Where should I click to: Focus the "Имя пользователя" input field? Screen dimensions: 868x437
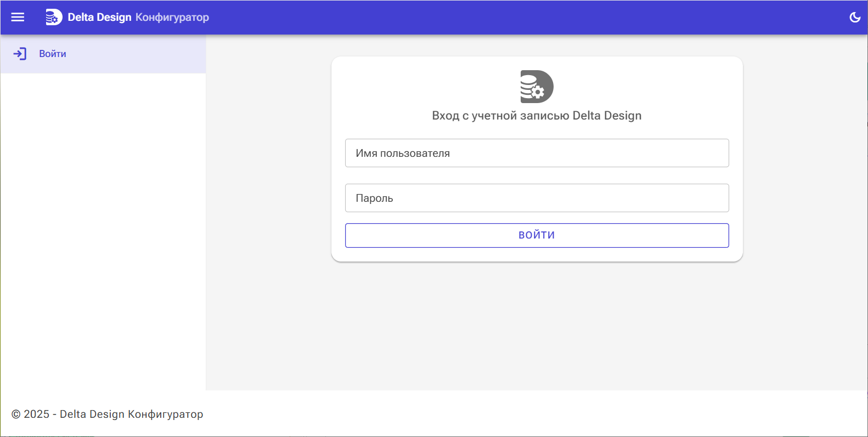click(537, 153)
